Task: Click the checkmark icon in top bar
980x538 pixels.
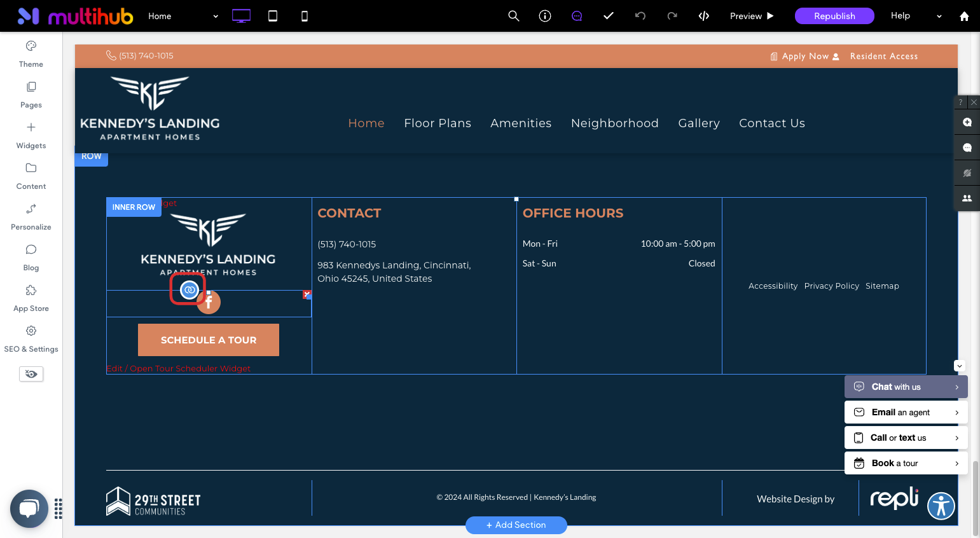Action: point(609,16)
